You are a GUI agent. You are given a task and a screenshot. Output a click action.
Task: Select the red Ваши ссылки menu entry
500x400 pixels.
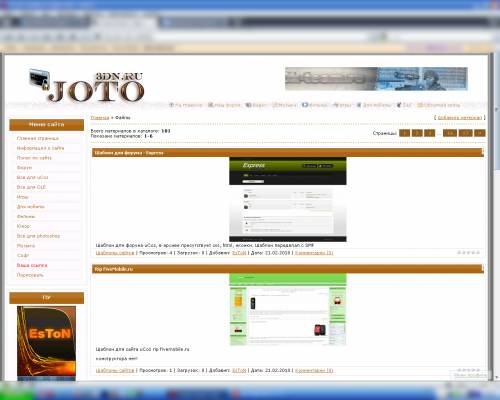coord(32,265)
